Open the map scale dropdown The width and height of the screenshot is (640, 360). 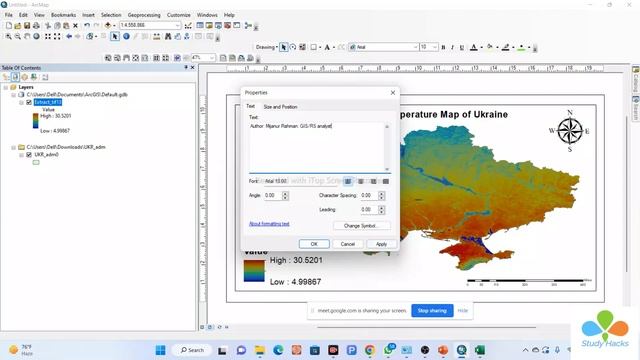pos(178,25)
